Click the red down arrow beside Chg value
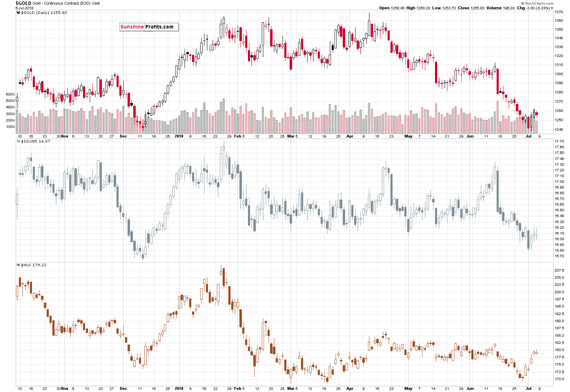570x392 pixels. 552,8
